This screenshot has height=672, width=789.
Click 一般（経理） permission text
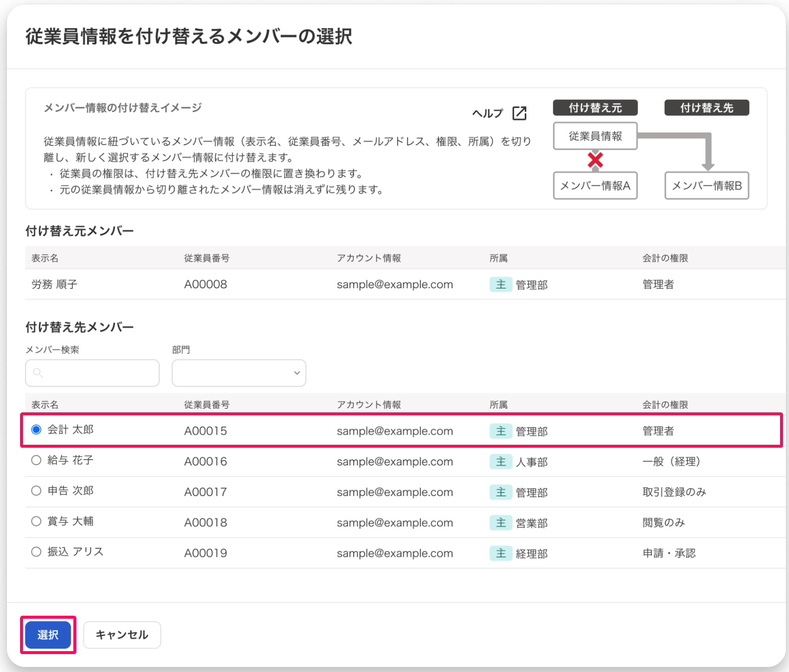[671, 461]
